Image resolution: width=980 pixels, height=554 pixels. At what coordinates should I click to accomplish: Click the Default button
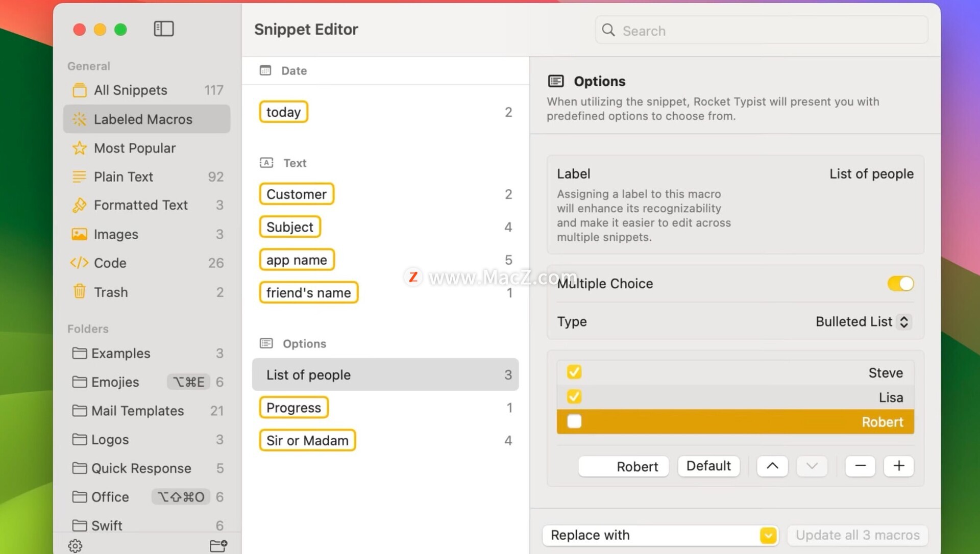point(708,466)
